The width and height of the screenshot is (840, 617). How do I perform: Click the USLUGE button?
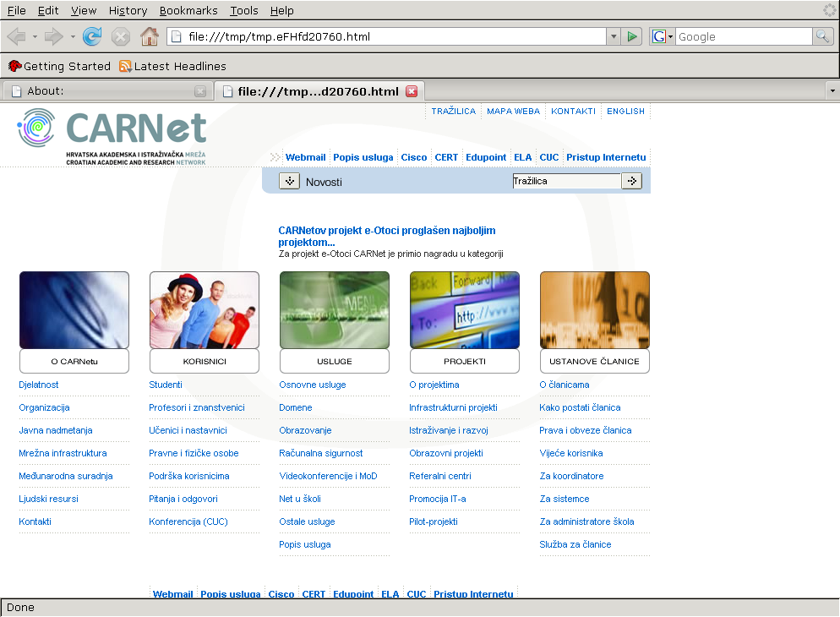pos(335,362)
